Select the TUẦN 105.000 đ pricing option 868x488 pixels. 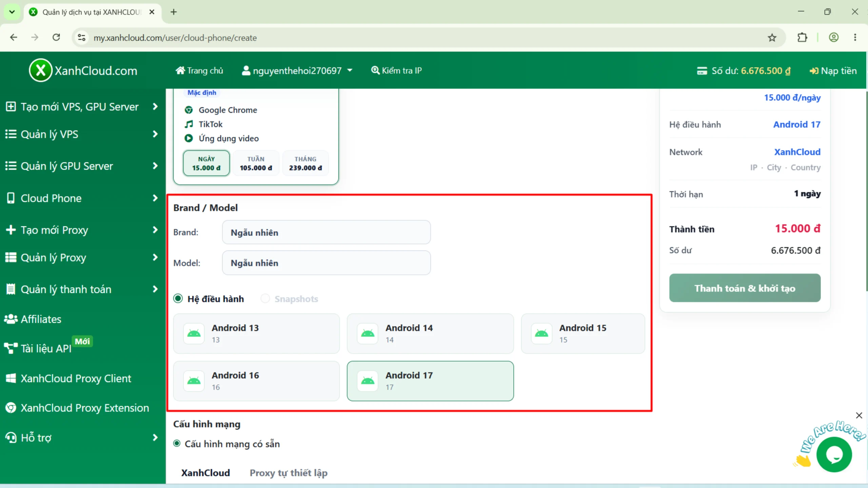click(x=256, y=163)
